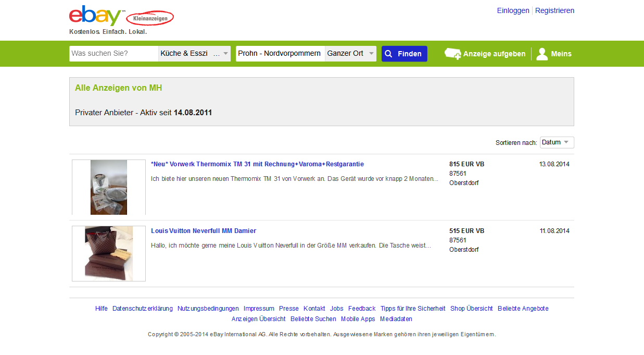Click the Louis Vuitton description text

[291, 246]
